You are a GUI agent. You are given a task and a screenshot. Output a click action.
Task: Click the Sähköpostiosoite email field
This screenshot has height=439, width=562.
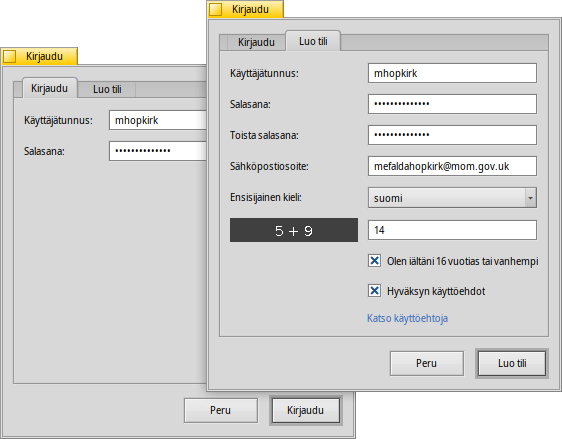(x=452, y=166)
